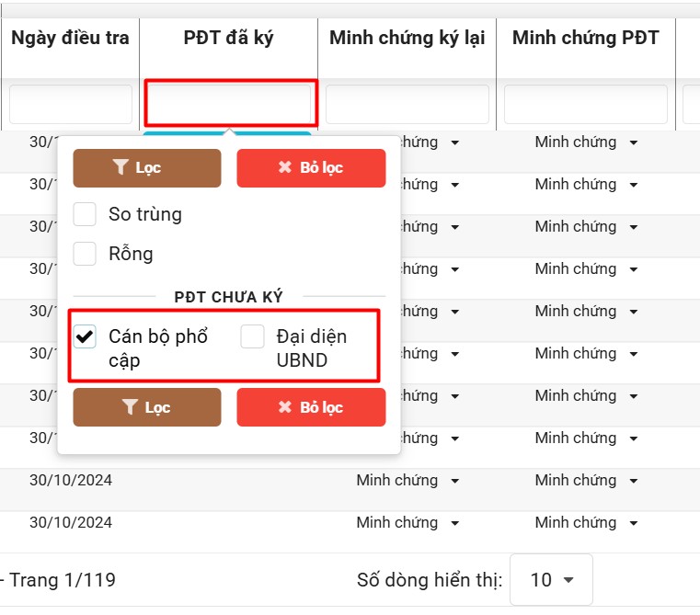Click the PĐT đã ký column header
Screen dimensions: 700x615
[228, 39]
